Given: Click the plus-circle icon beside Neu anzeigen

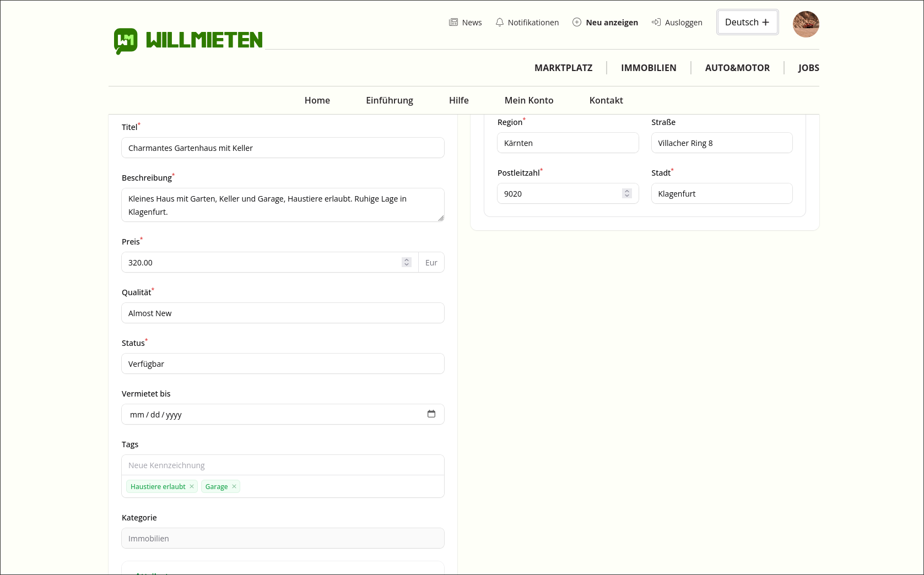Looking at the screenshot, I should click(577, 23).
